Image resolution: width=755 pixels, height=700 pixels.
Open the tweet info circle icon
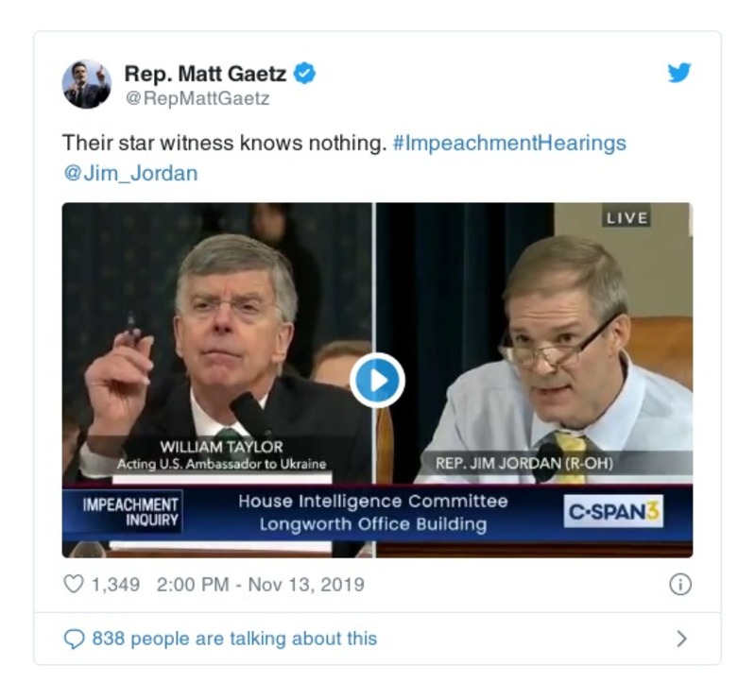coord(680,585)
